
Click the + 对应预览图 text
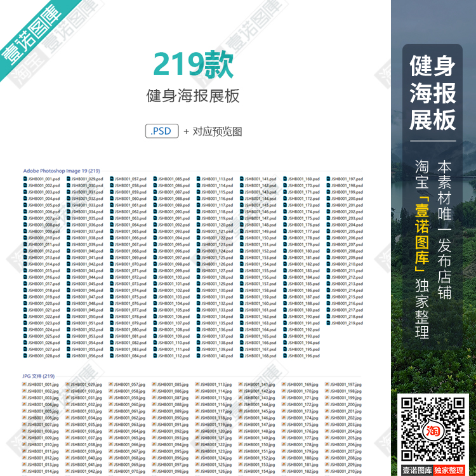point(213,131)
